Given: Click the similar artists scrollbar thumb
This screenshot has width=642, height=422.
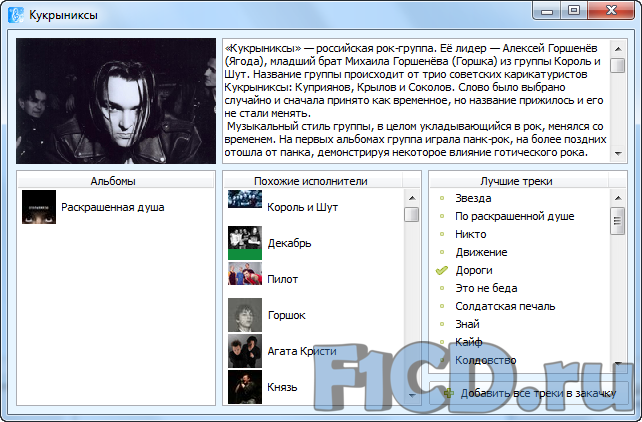Looking at the screenshot, I should click(x=412, y=214).
